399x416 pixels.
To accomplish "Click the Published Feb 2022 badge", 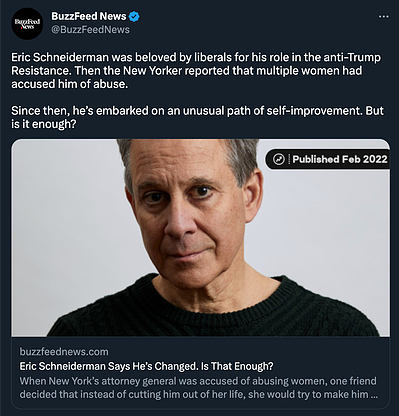I will (x=328, y=159).
